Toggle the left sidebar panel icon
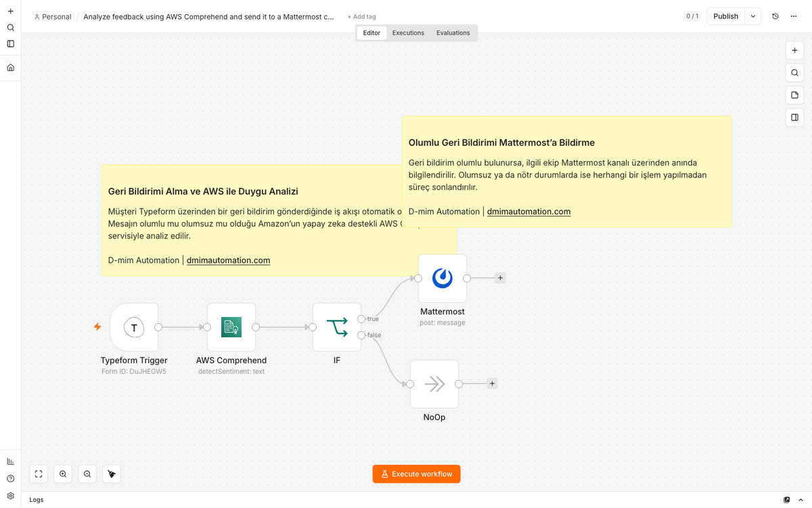This screenshot has height=508, width=812. (x=10, y=44)
